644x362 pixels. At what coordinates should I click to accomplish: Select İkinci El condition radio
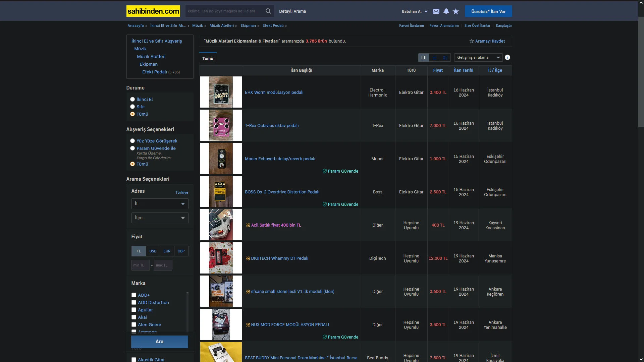tap(132, 99)
